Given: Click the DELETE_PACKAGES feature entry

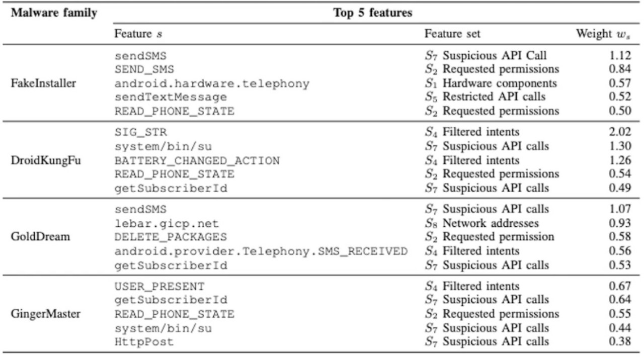Looking at the screenshot, I should (171, 237).
